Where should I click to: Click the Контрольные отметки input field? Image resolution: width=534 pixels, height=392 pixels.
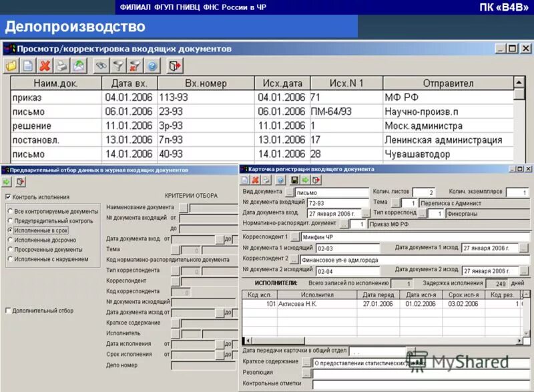click(x=421, y=384)
